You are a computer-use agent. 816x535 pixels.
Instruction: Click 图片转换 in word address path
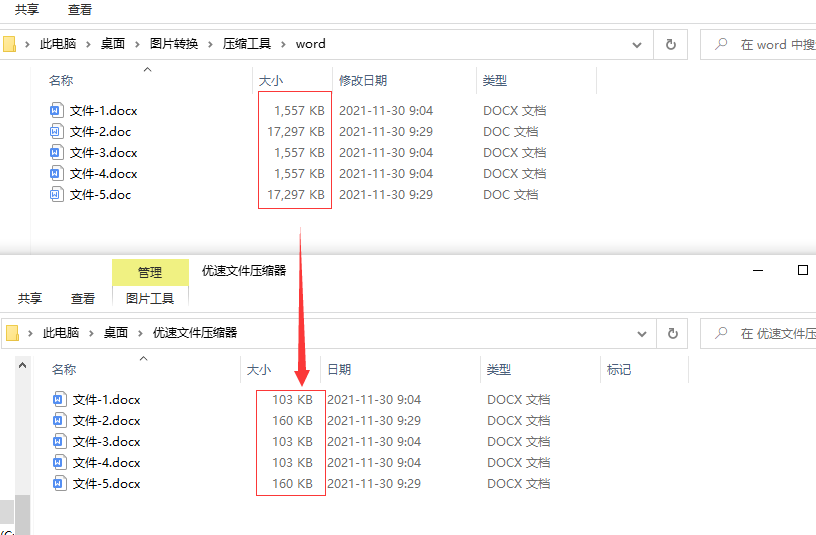[174, 44]
